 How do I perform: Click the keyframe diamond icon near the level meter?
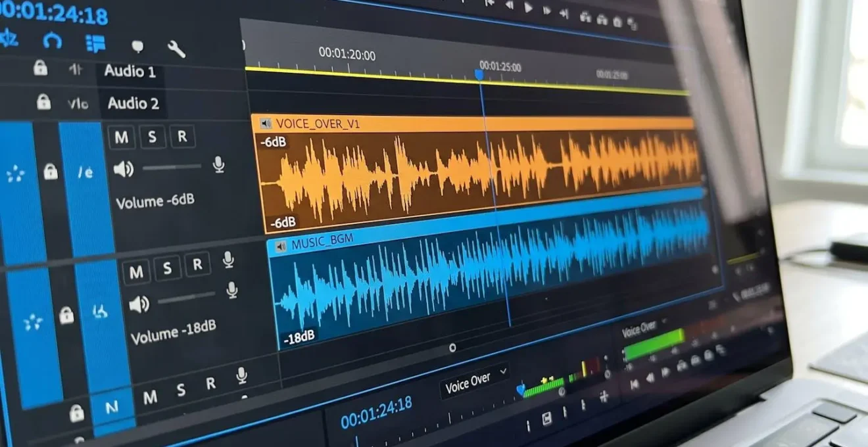click(x=520, y=388)
